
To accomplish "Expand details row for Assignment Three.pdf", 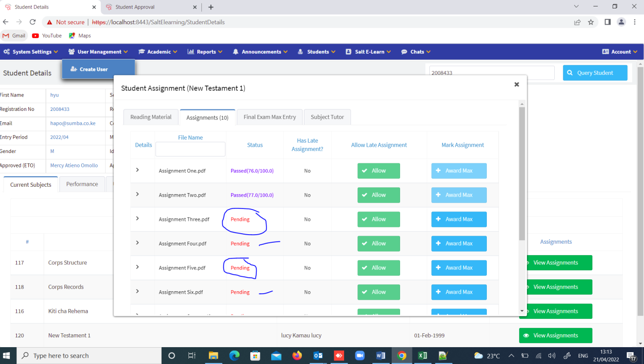I will (137, 218).
